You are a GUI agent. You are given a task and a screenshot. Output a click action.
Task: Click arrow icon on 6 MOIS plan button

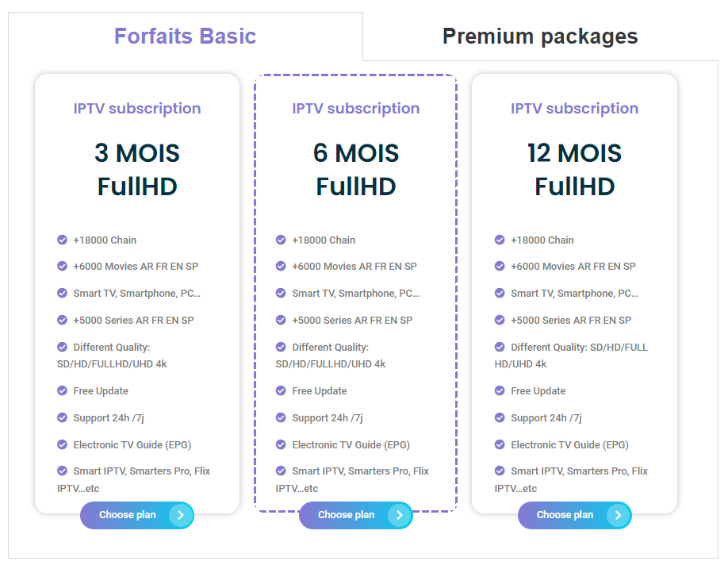click(400, 515)
